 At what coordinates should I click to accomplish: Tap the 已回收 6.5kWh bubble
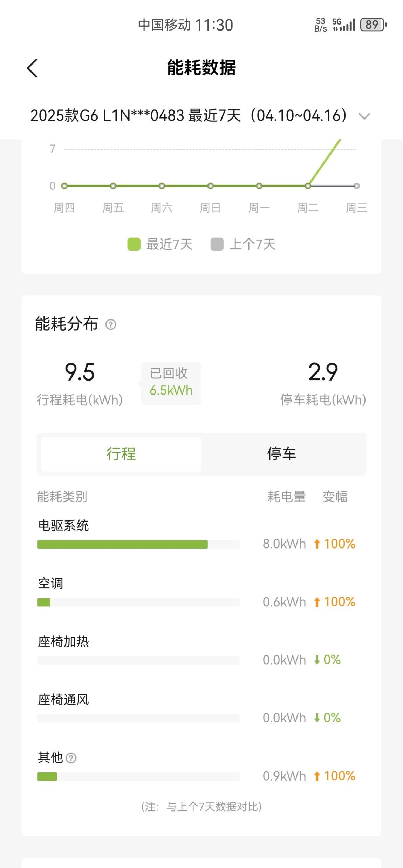point(171,383)
